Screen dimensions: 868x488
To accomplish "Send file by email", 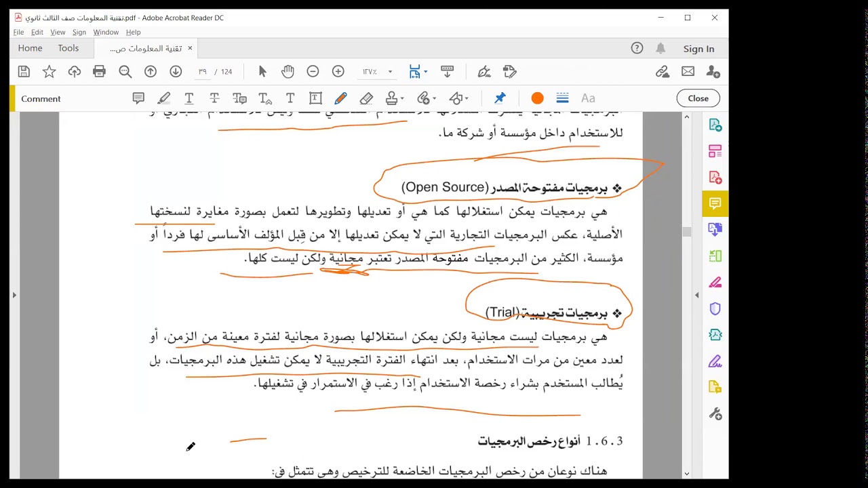I will [688, 71].
